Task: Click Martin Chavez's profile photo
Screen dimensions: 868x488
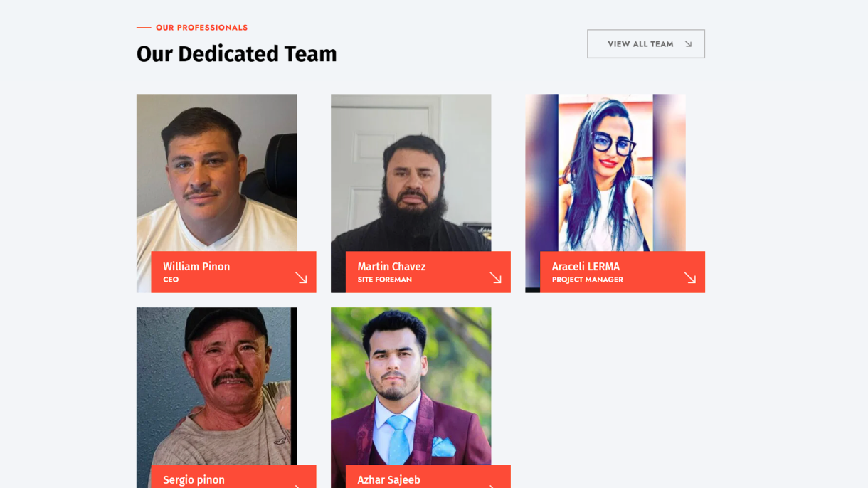Action: tap(411, 173)
